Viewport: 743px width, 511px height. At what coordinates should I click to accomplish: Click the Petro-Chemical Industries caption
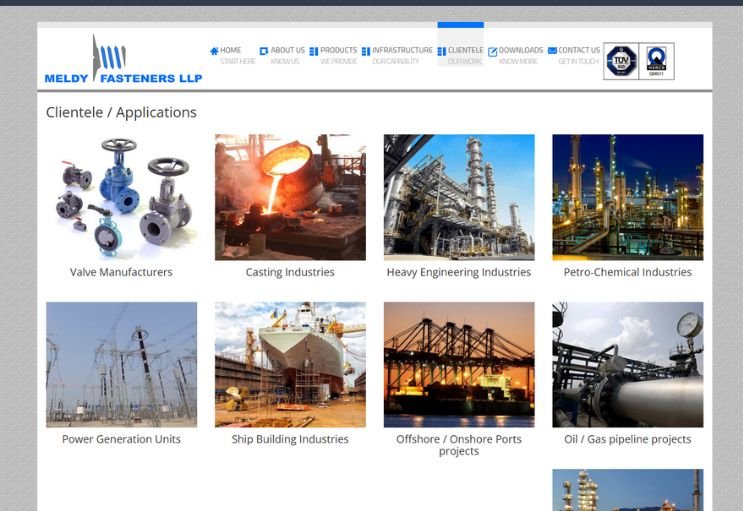[628, 272]
